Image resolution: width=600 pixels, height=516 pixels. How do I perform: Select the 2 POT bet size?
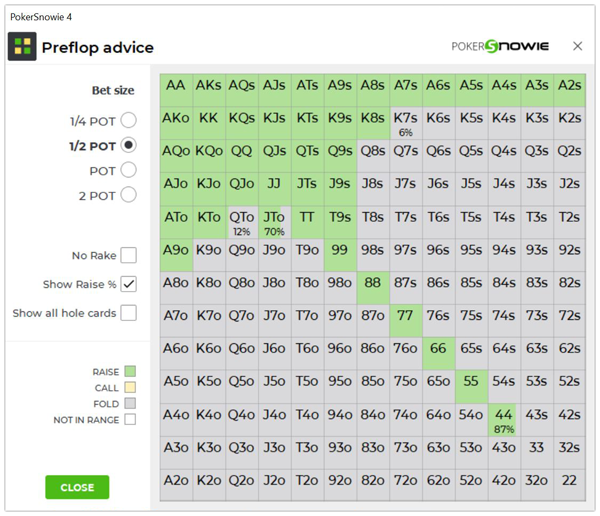(128, 195)
